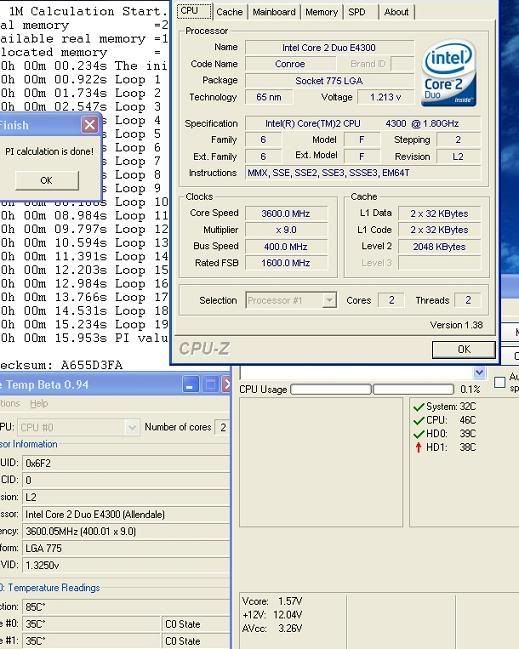519x649 pixels.
Task: Click the 0x6F2 CPUID field
Action: pyautogui.click(x=126, y=463)
